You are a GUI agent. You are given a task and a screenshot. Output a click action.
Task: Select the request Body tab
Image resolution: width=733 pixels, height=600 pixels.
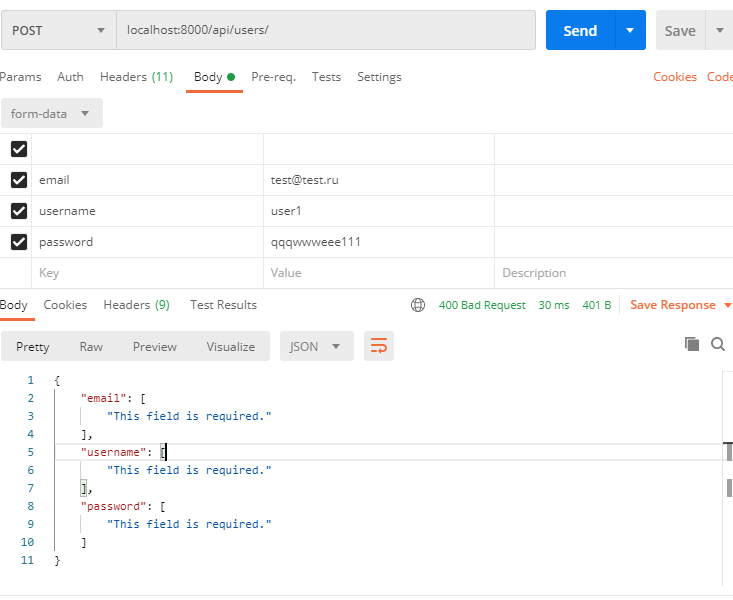point(214,77)
